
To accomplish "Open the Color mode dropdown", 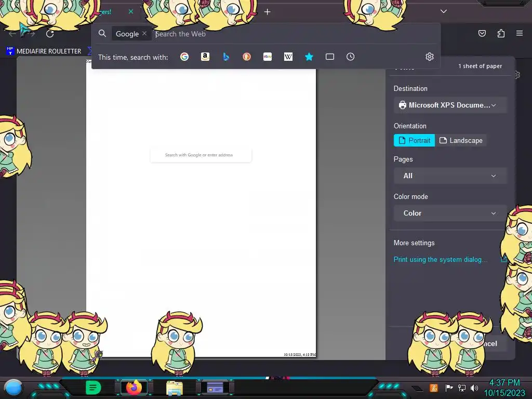I will tap(450, 213).
